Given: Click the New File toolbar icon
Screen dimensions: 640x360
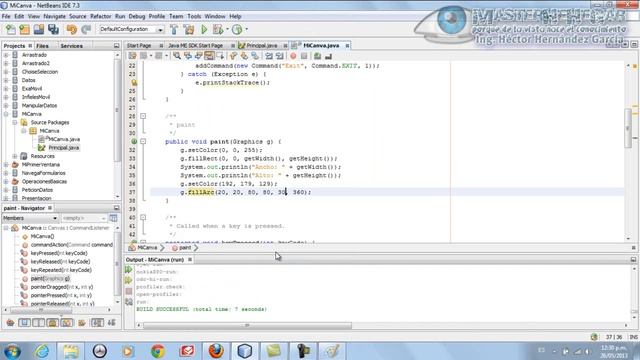Looking at the screenshot, I should click(x=11, y=29).
